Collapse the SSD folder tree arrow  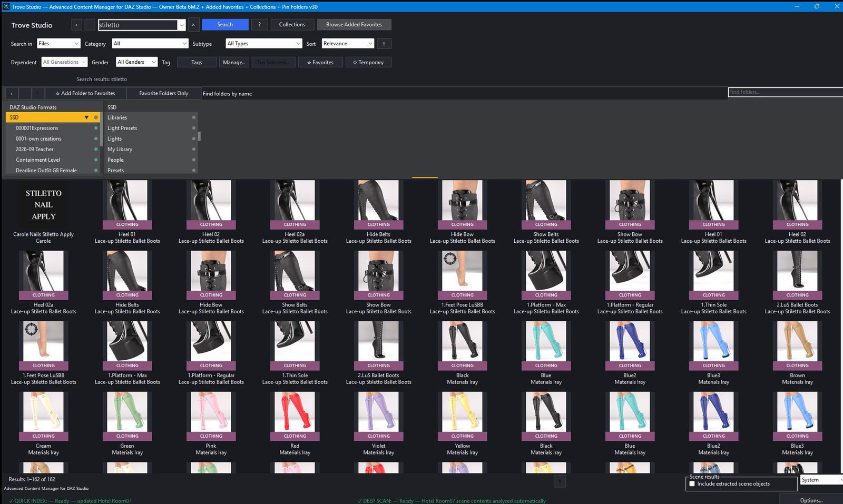tap(86, 117)
